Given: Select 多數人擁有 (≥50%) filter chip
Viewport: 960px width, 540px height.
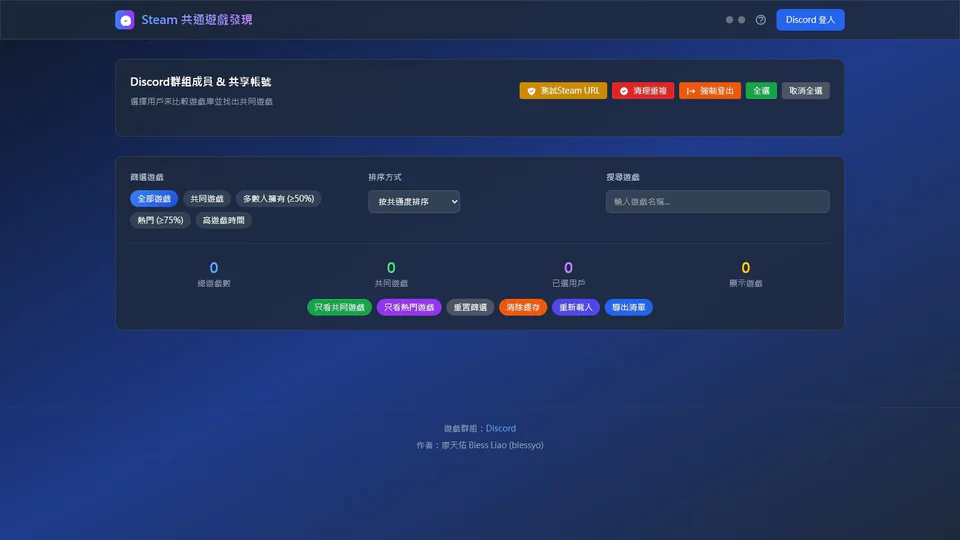Looking at the screenshot, I should [x=279, y=198].
